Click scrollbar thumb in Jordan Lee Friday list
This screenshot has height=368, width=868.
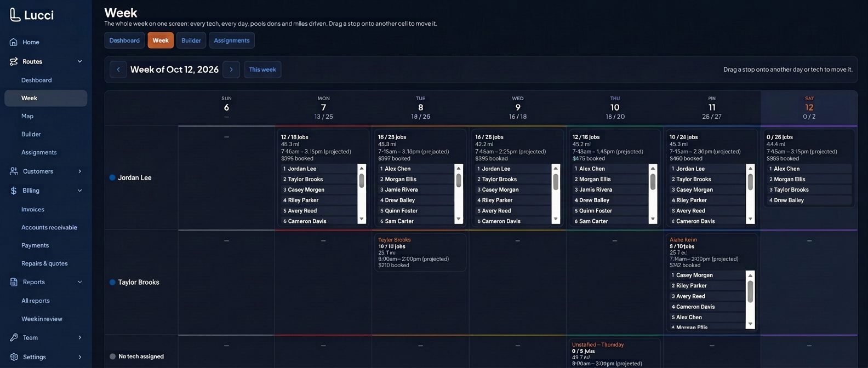point(750,183)
